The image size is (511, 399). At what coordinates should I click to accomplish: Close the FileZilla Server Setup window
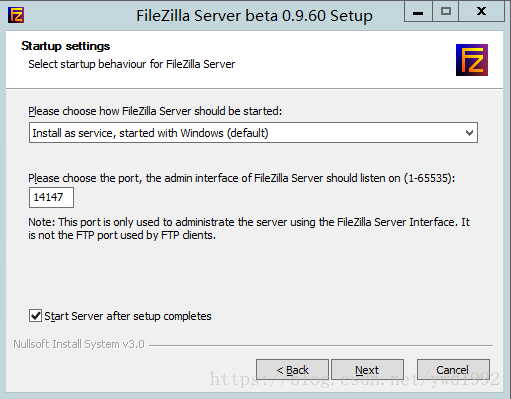point(481,12)
